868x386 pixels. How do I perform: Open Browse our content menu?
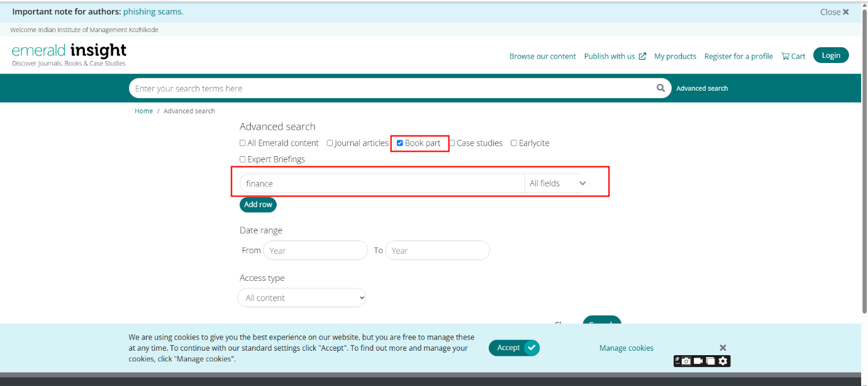tap(542, 56)
